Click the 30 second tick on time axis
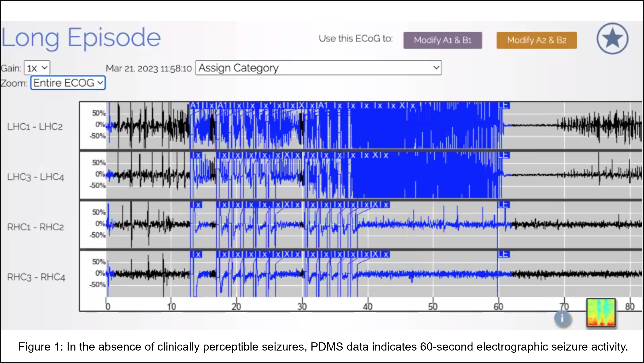Image resolution: width=644 pixels, height=363 pixels. pos(302,306)
